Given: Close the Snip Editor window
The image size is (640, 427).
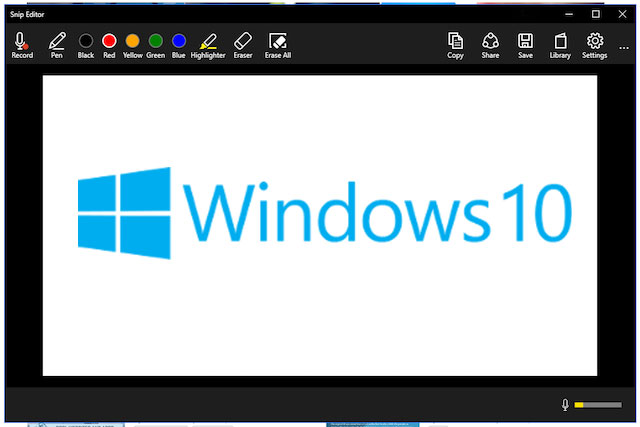Looking at the screenshot, I should (622, 14).
